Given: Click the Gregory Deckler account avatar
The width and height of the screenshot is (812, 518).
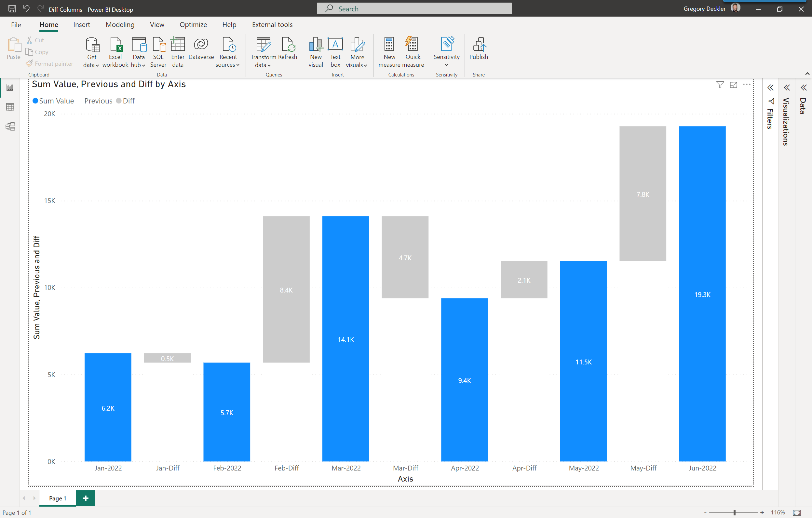Looking at the screenshot, I should (736, 8).
